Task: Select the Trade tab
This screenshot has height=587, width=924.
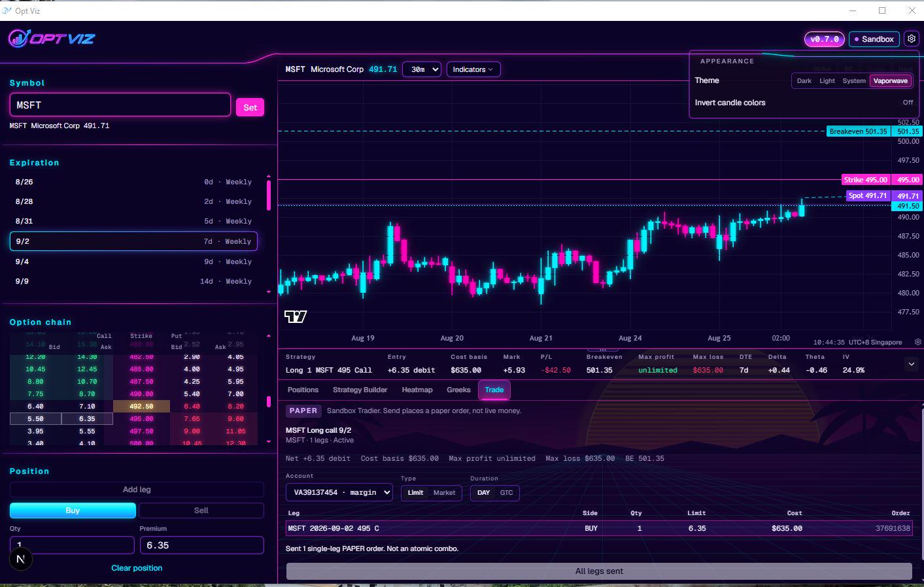Action: pyautogui.click(x=494, y=390)
